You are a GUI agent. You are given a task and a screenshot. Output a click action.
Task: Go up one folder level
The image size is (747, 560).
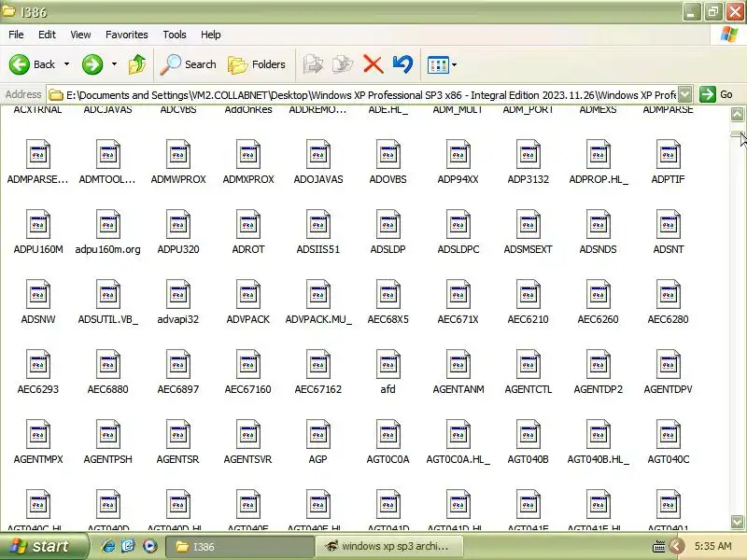[x=137, y=64]
